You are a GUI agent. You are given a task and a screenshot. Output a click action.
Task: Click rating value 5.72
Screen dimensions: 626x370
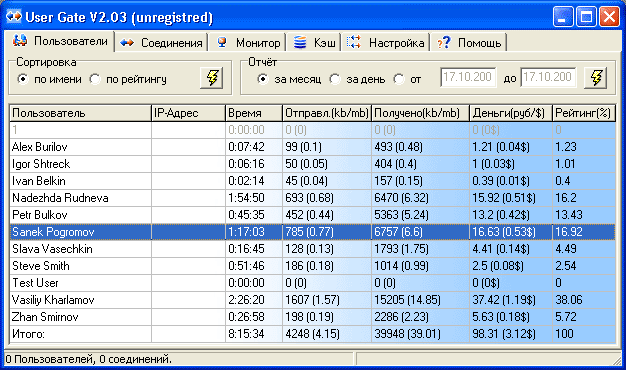[566, 317]
